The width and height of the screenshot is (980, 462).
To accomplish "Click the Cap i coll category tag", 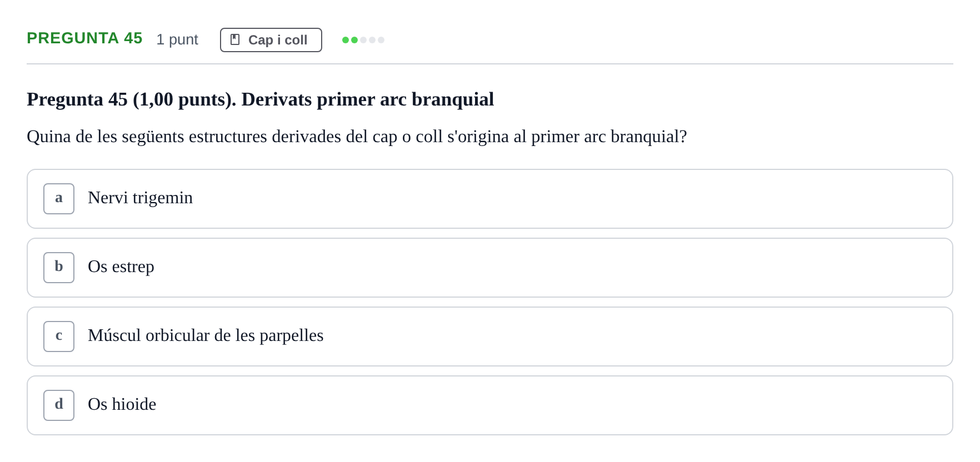I will [271, 40].
